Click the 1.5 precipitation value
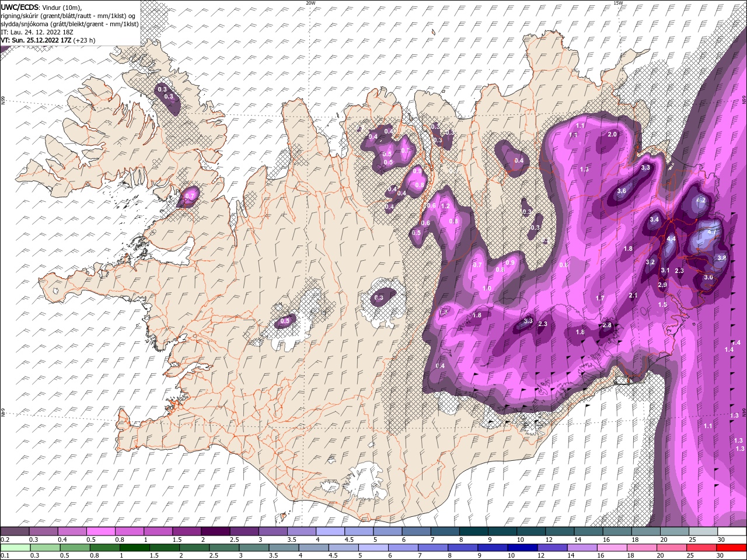The image size is (747, 560). click(662, 304)
